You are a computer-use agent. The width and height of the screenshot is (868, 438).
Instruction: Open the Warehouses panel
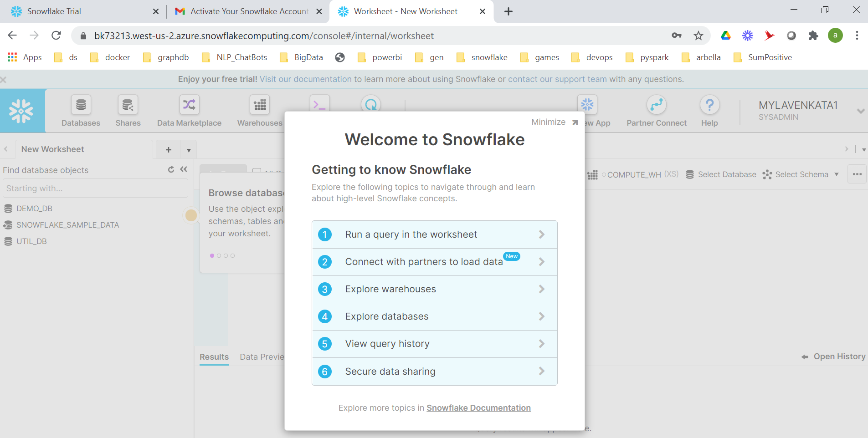pos(259,111)
